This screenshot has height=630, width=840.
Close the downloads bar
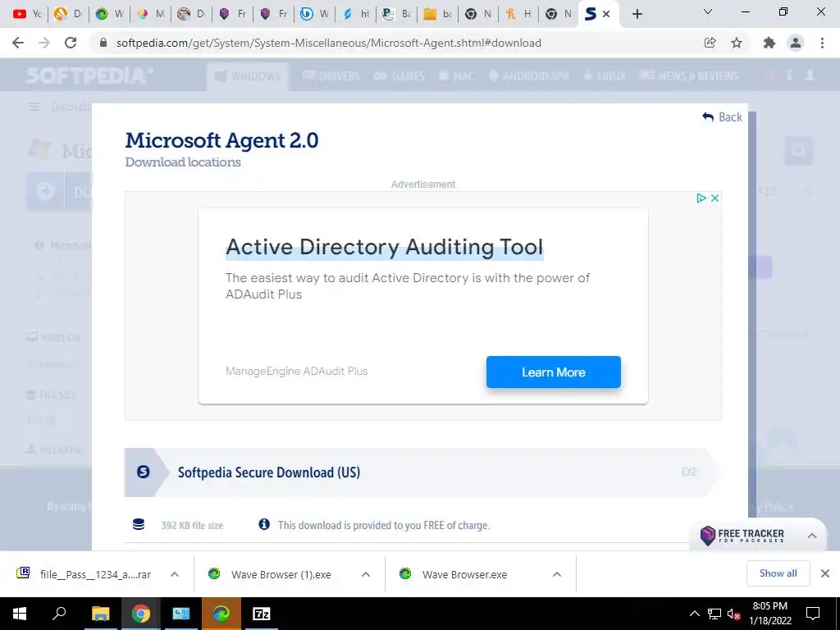click(x=825, y=573)
